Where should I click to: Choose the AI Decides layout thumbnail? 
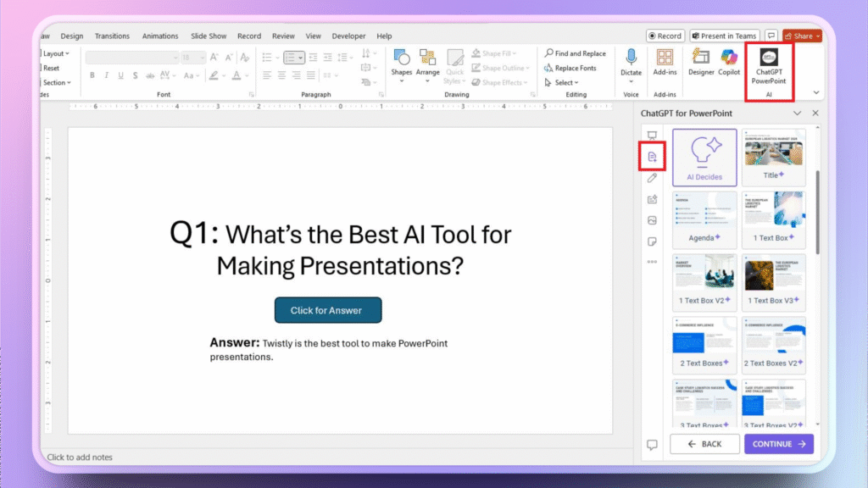click(x=704, y=157)
